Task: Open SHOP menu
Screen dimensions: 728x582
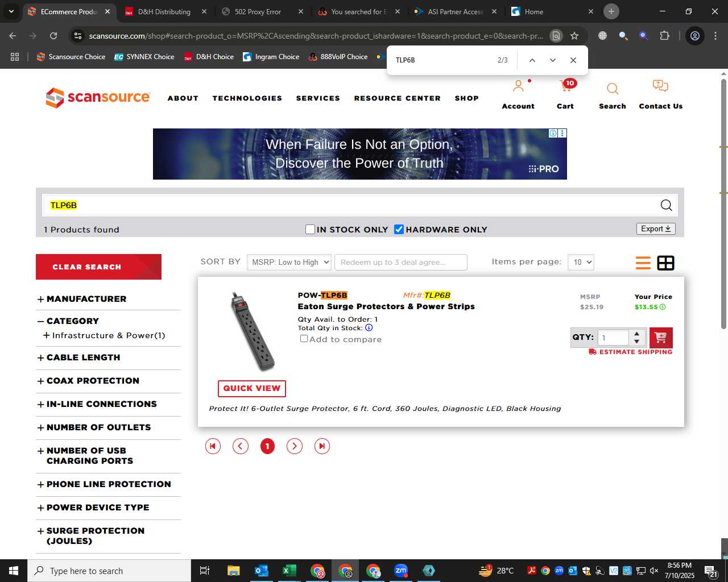Action: [x=467, y=98]
